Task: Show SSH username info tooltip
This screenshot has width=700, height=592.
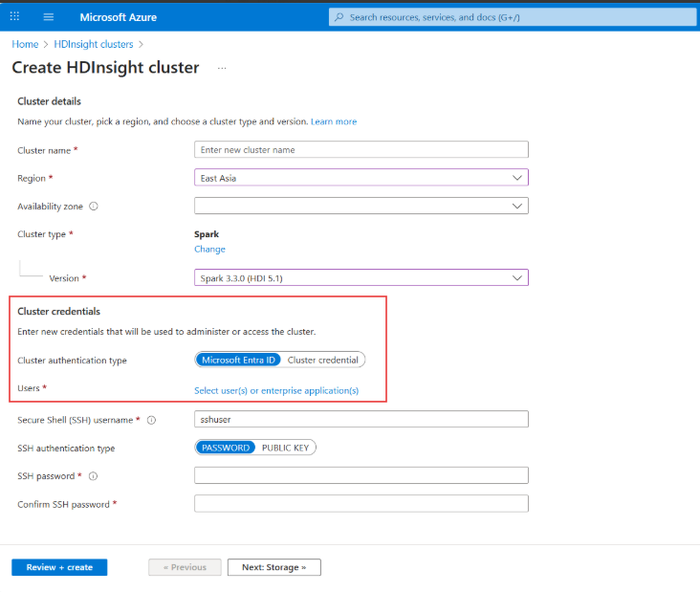Action: point(151,420)
